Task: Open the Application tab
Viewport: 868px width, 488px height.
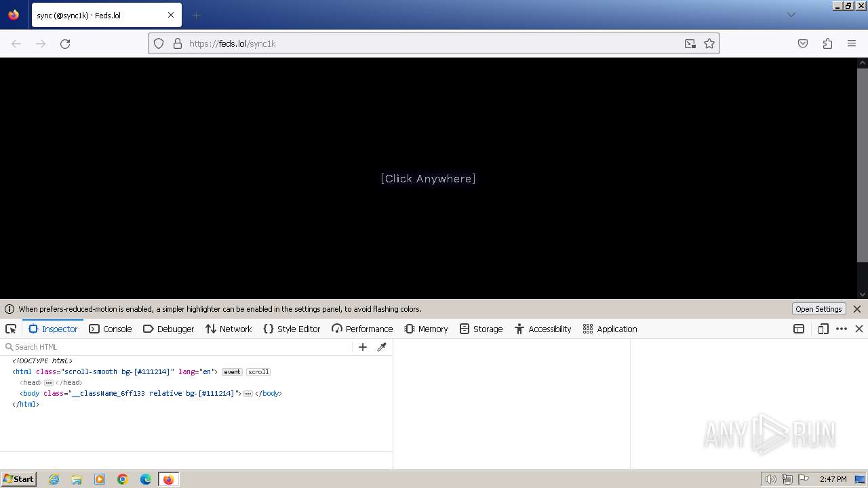Action: tap(610, 329)
